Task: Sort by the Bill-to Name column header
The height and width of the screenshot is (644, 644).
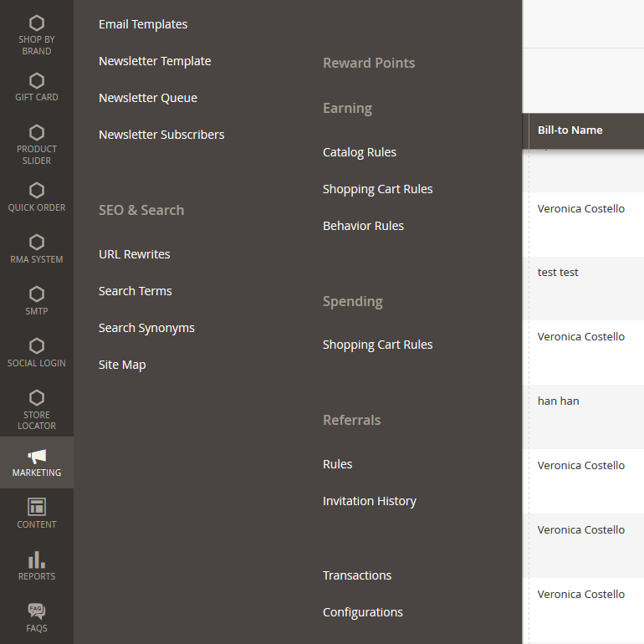Action: pyautogui.click(x=570, y=130)
